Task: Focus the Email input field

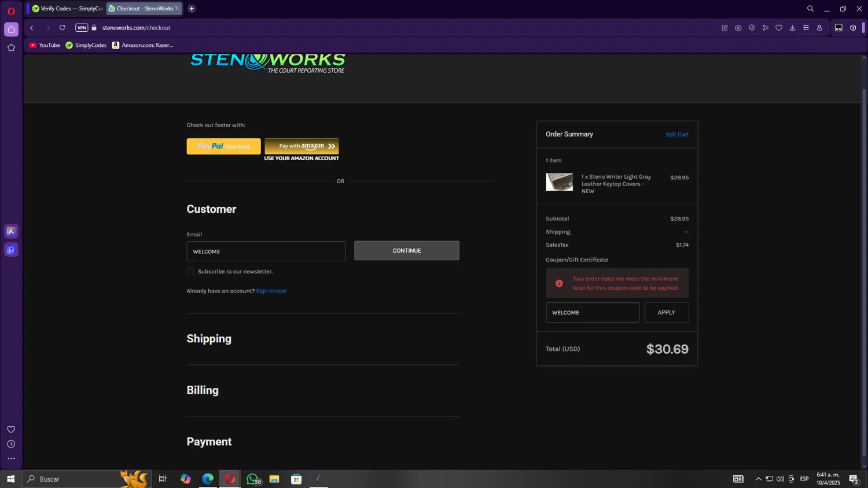Action: coord(266,252)
